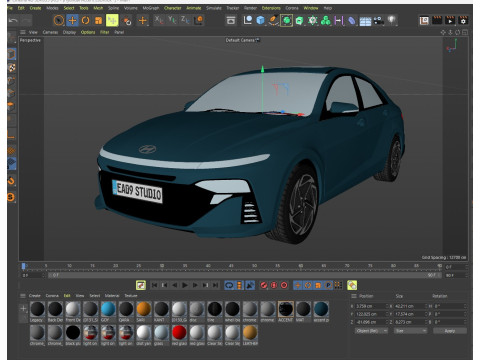
Task: Open the Create menu
Action: click(x=35, y=8)
